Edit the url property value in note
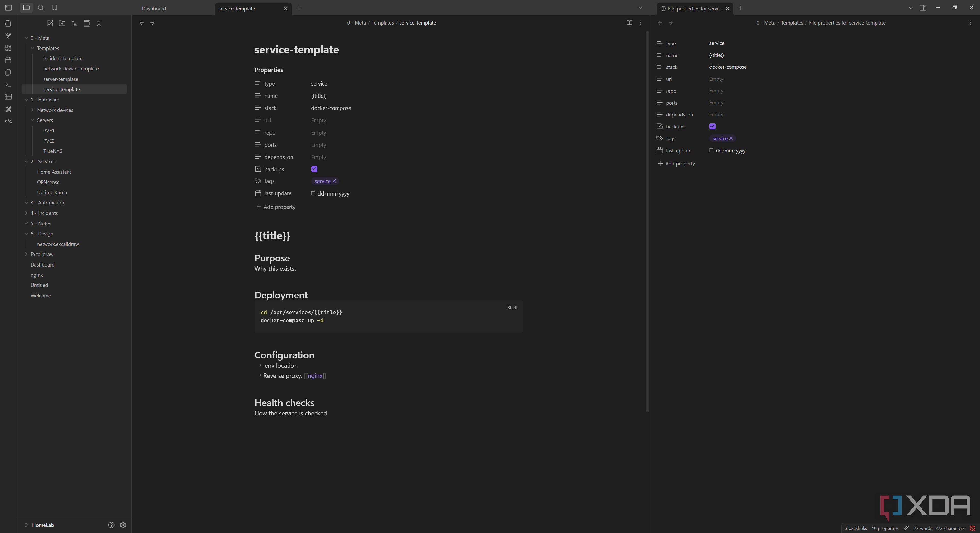 tap(318, 120)
